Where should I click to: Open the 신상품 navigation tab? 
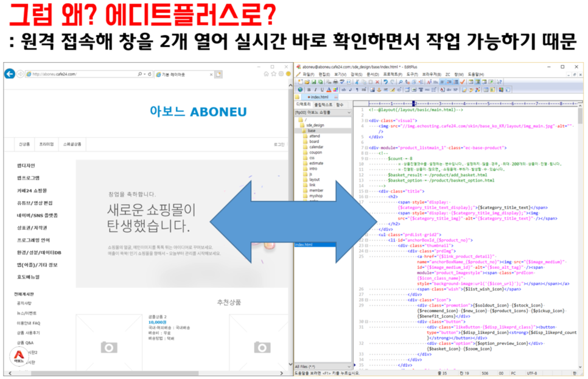pyautogui.click(x=24, y=144)
